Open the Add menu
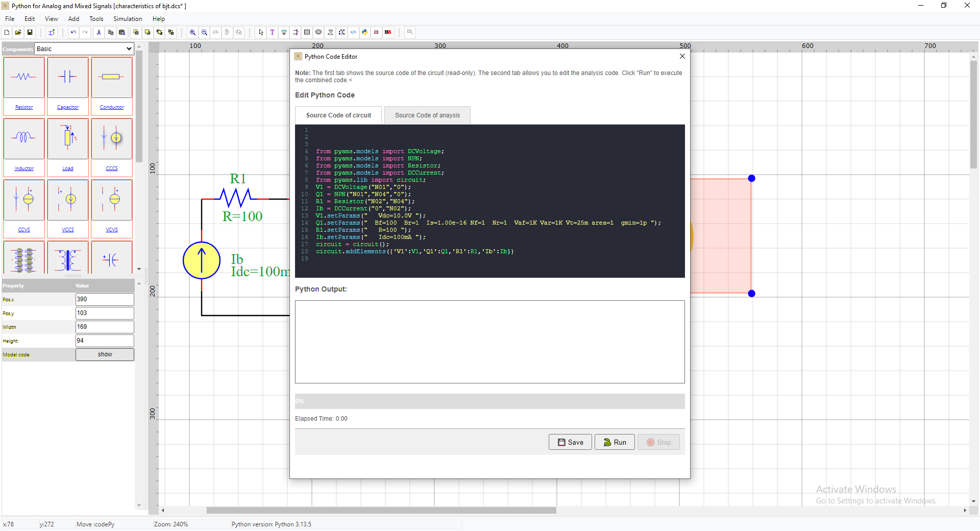This screenshot has height=531, width=980. click(74, 19)
